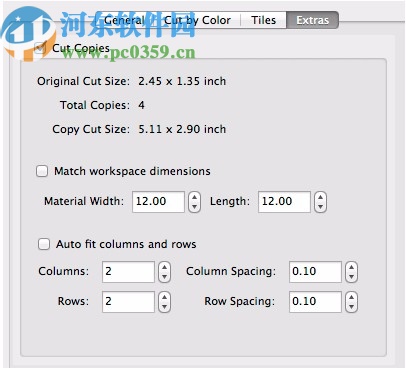
Task: Click the 'Row Spacing:' label
Action: click(239, 301)
